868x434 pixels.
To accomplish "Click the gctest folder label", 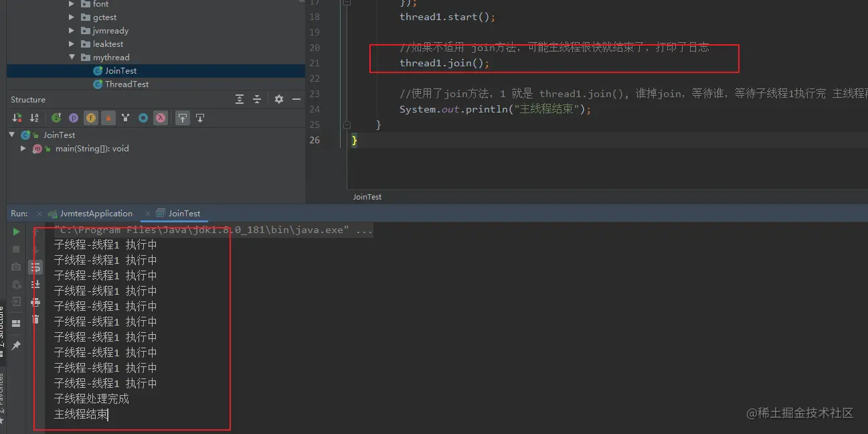I will [x=104, y=17].
